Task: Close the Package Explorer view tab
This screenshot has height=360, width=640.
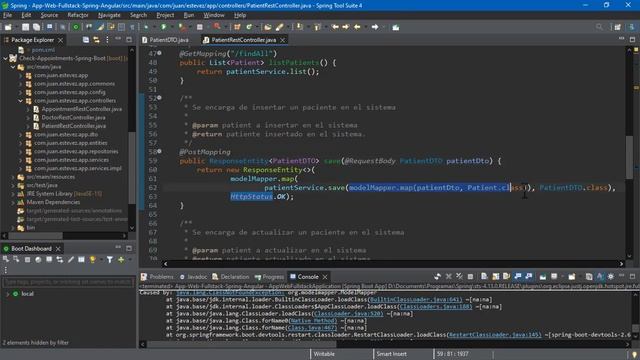Action: click(x=60, y=40)
